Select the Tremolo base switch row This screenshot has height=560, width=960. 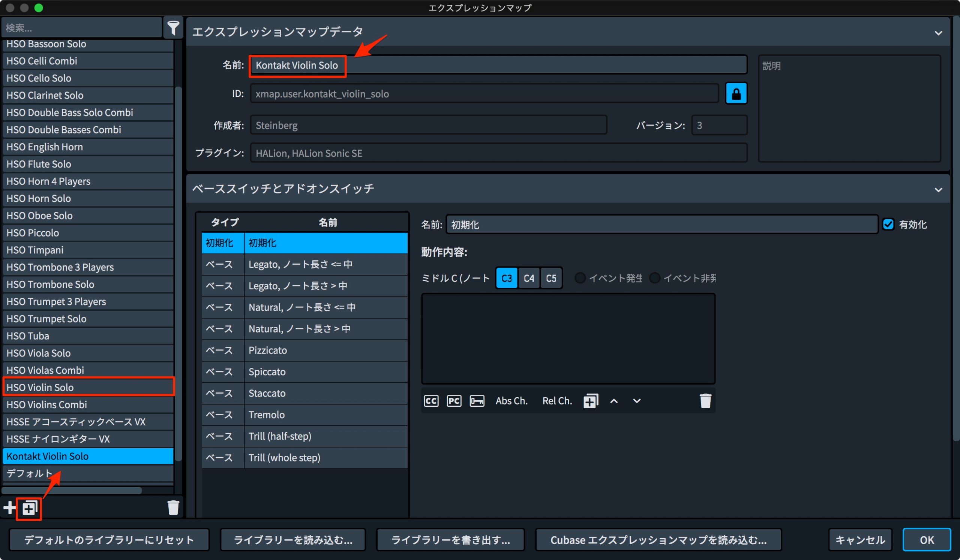tap(305, 415)
